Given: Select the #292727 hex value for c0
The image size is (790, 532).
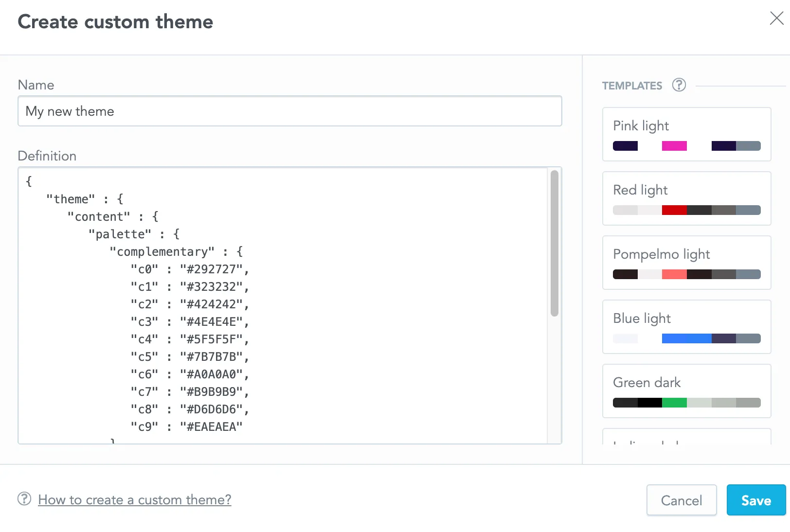Looking at the screenshot, I should (x=213, y=269).
